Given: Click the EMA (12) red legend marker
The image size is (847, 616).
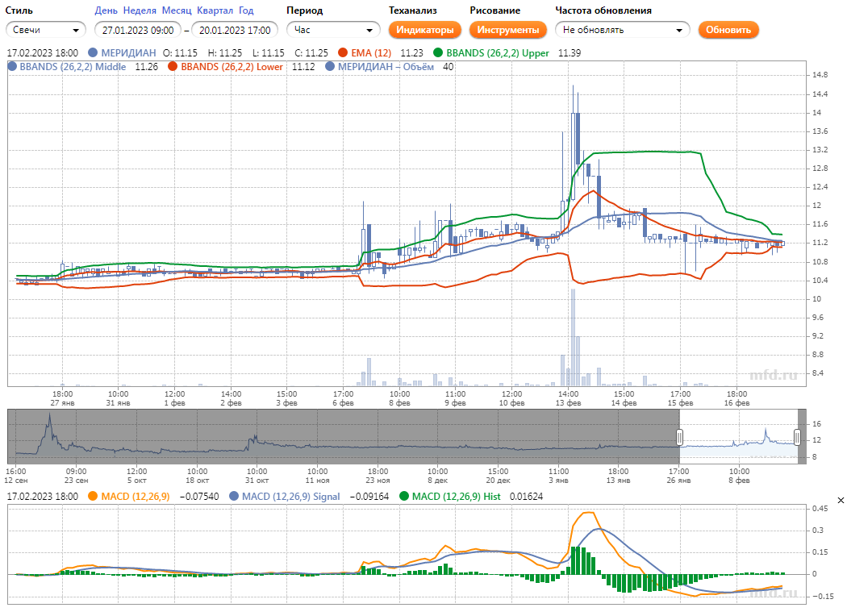Looking at the screenshot, I should tap(344, 52).
